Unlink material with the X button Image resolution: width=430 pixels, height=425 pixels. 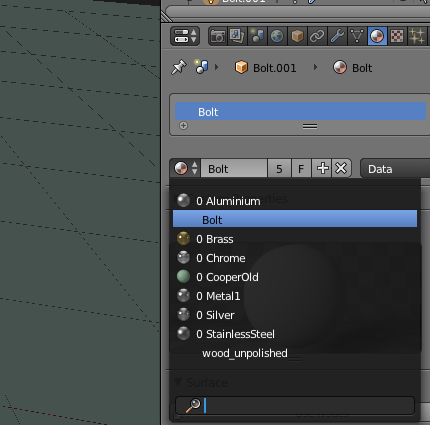pos(341,169)
